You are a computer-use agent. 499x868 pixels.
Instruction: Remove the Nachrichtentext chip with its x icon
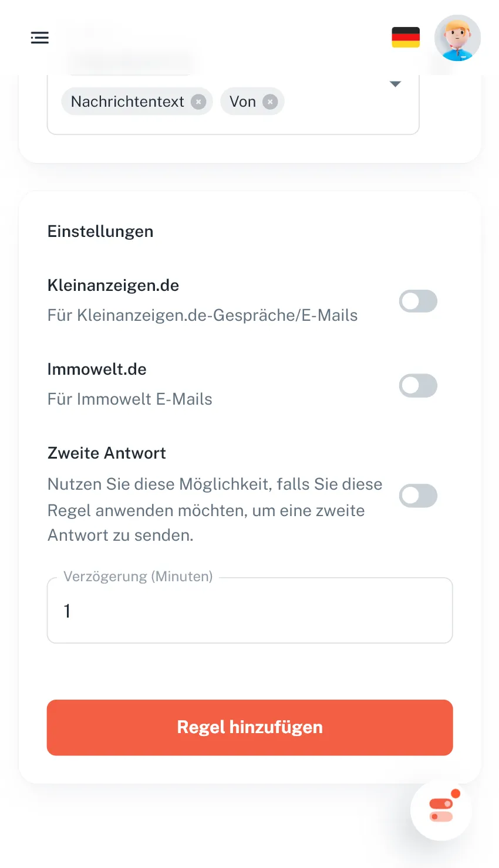pos(199,102)
